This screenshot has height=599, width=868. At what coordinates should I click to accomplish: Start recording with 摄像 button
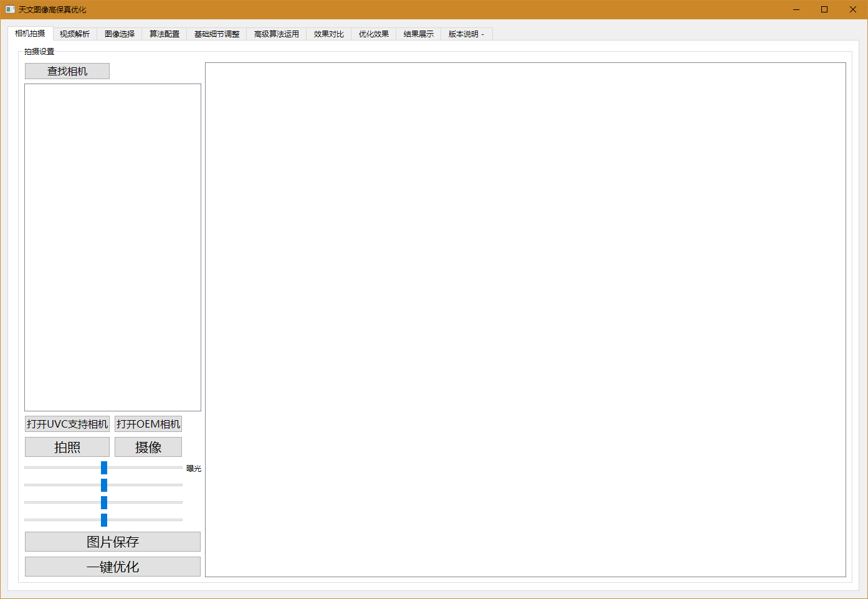pos(148,447)
